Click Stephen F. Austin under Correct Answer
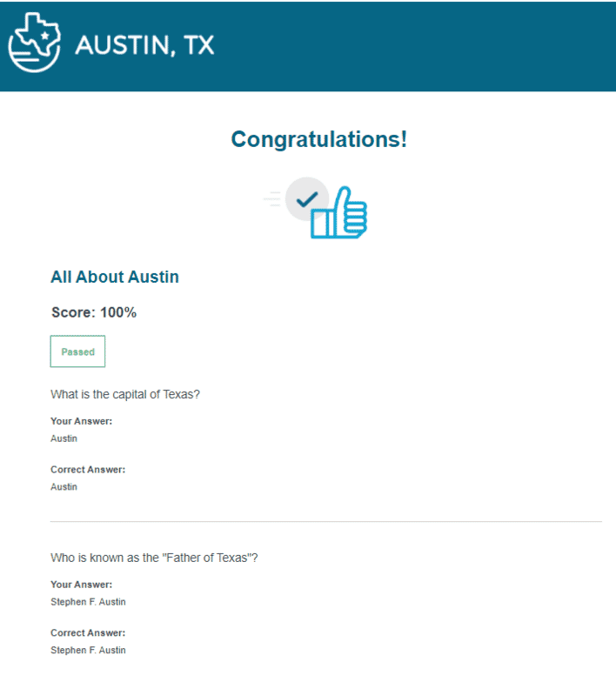Image resolution: width=616 pixels, height=682 pixels. tap(89, 651)
